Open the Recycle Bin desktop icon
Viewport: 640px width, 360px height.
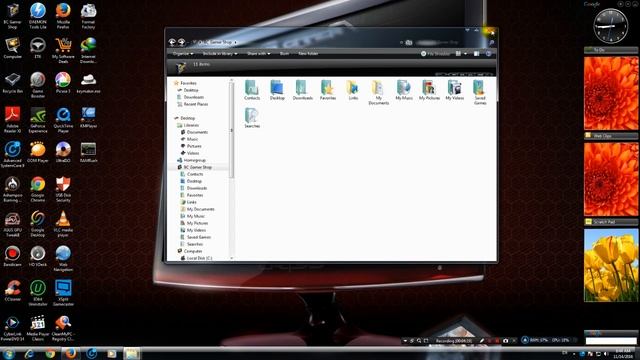12,83
